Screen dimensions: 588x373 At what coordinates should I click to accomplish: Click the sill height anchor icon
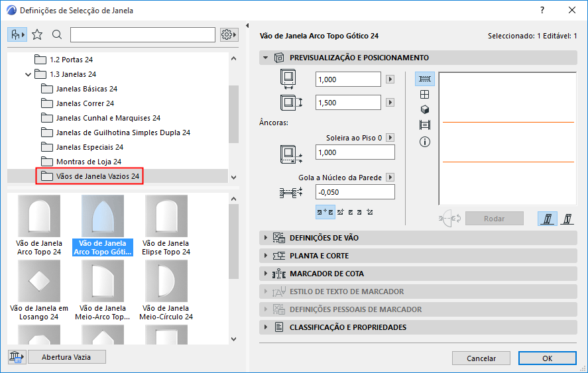[x=291, y=154]
